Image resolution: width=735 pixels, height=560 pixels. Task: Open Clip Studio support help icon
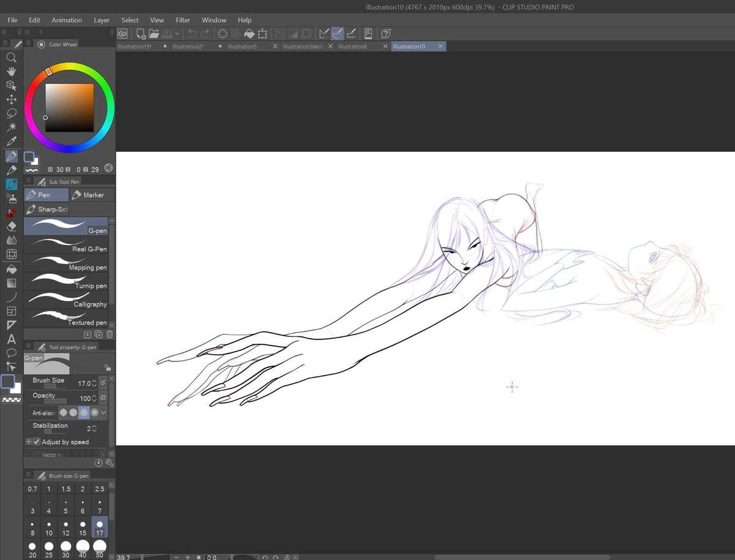(x=386, y=34)
